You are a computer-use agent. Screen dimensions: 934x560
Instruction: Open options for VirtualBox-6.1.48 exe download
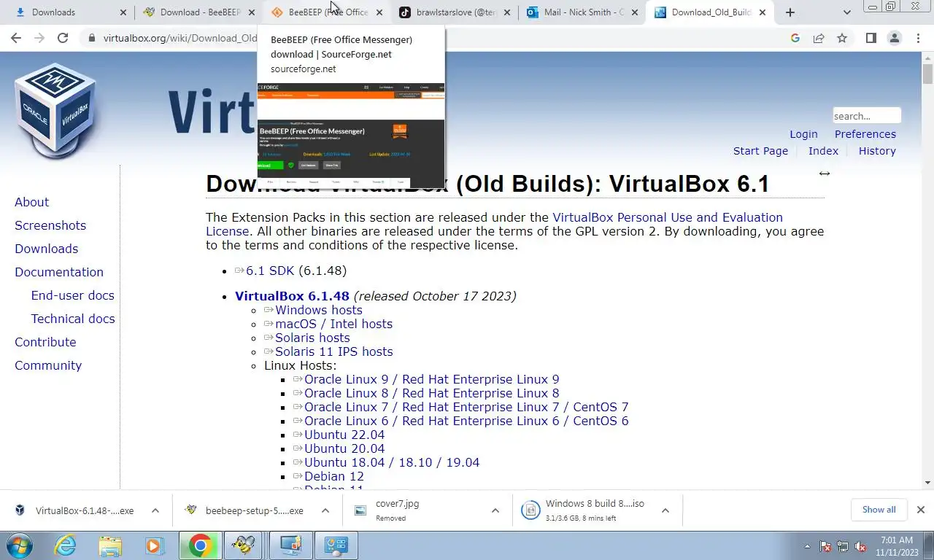[155, 510]
